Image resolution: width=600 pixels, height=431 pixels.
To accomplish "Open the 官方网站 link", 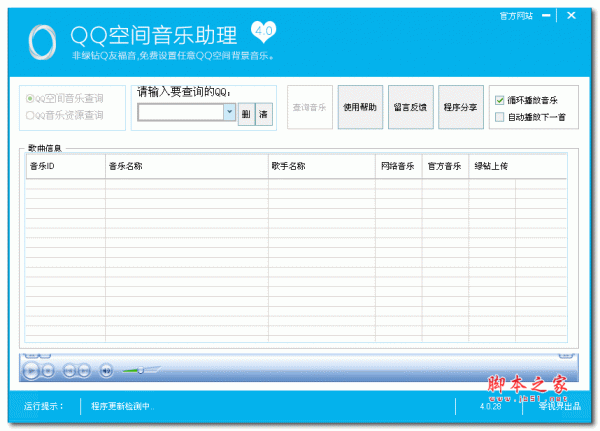I will 516,16.
